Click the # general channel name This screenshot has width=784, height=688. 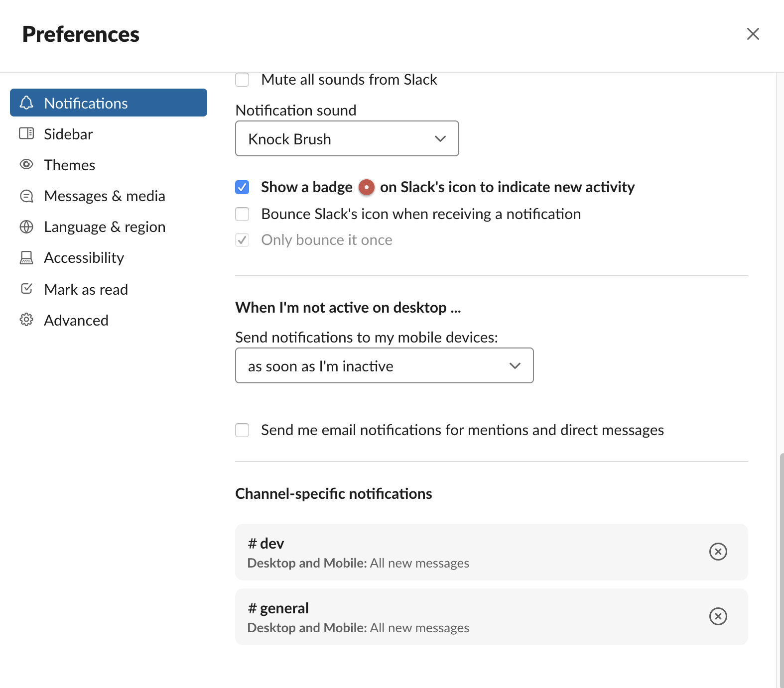click(278, 608)
